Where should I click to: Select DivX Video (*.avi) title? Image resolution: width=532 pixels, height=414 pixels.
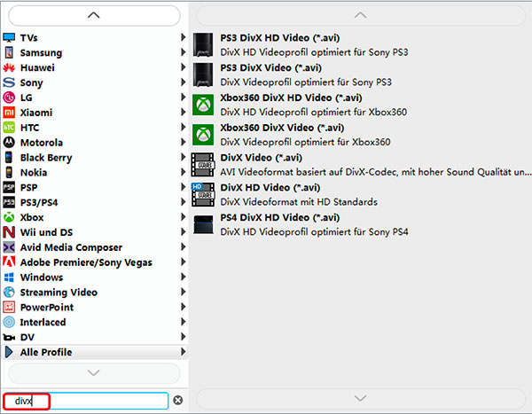[262, 158]
